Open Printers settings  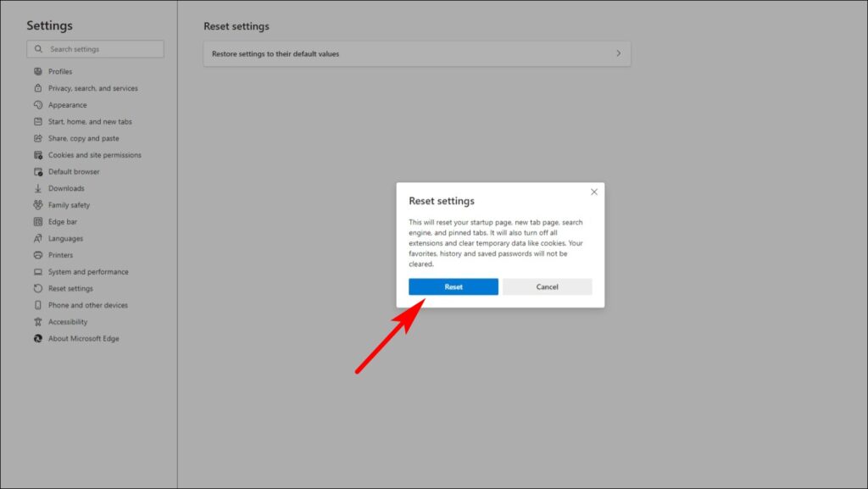click(x=60, y=255)
